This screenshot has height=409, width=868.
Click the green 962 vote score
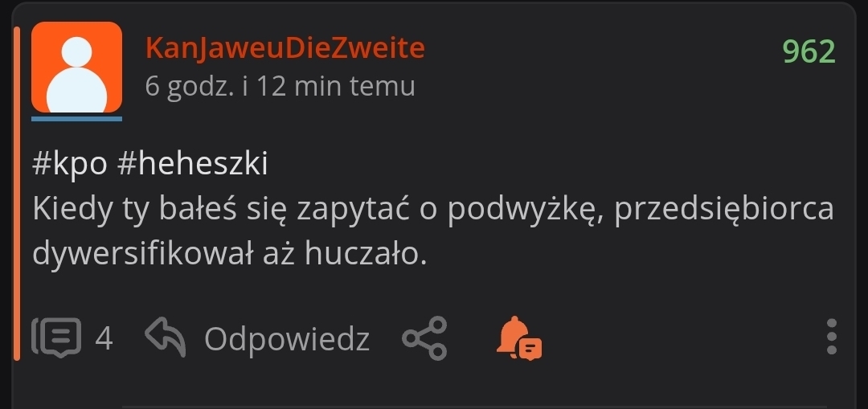[x=809, y=51]
